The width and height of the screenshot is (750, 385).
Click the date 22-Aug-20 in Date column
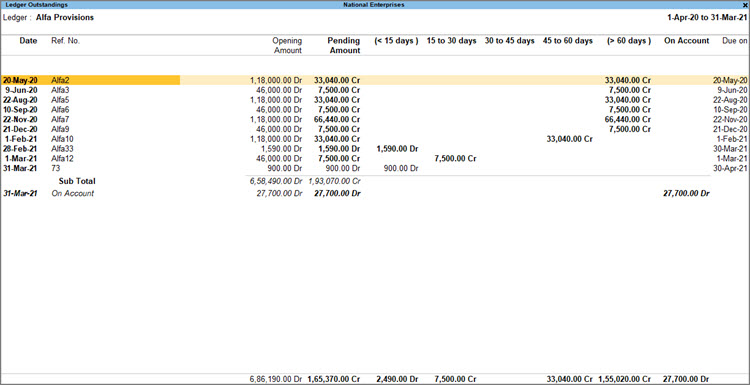[20, 99]
